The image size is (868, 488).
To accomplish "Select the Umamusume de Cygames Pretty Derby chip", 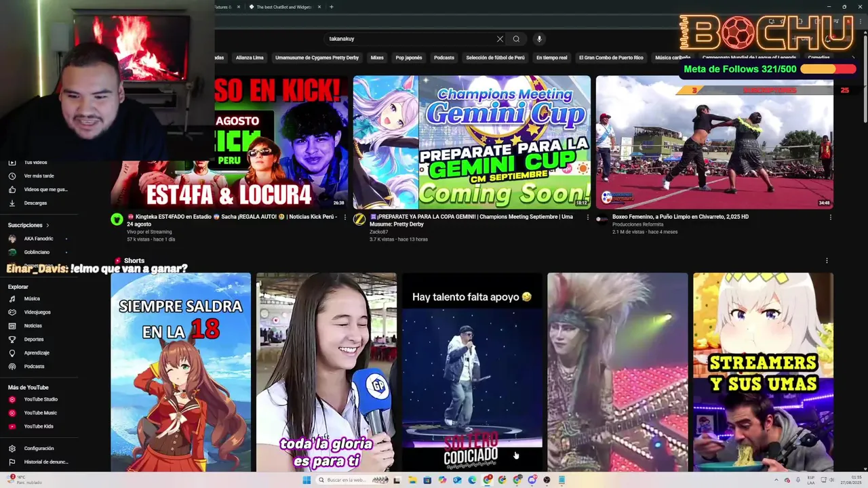I will pos(317,58).
